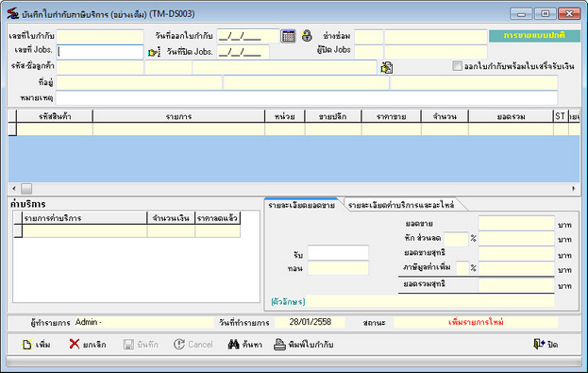Click the ภาษีมูลค่าเพิ่ม percent field

point(462,268)
